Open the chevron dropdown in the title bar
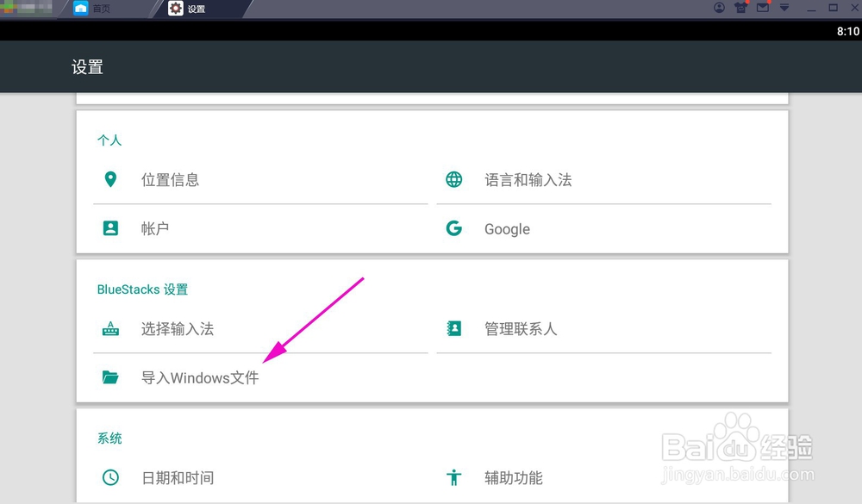This screenshot has width=862, height=504. pyautogui.click(x=784, y=7)
